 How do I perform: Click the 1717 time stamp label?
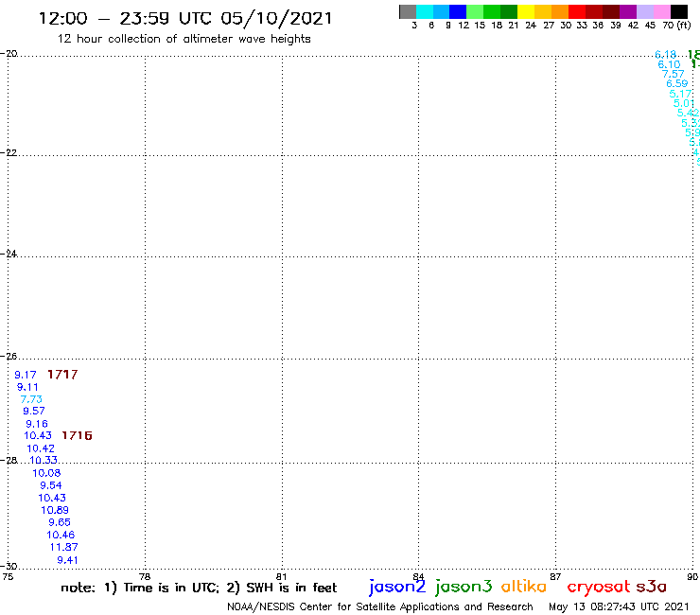coord(62,375)
